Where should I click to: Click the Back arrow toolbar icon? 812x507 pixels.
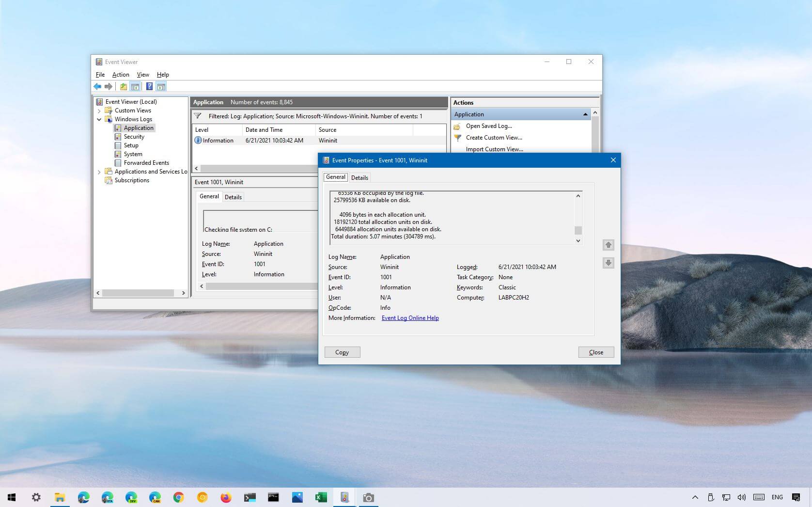[x=97, y=87]
